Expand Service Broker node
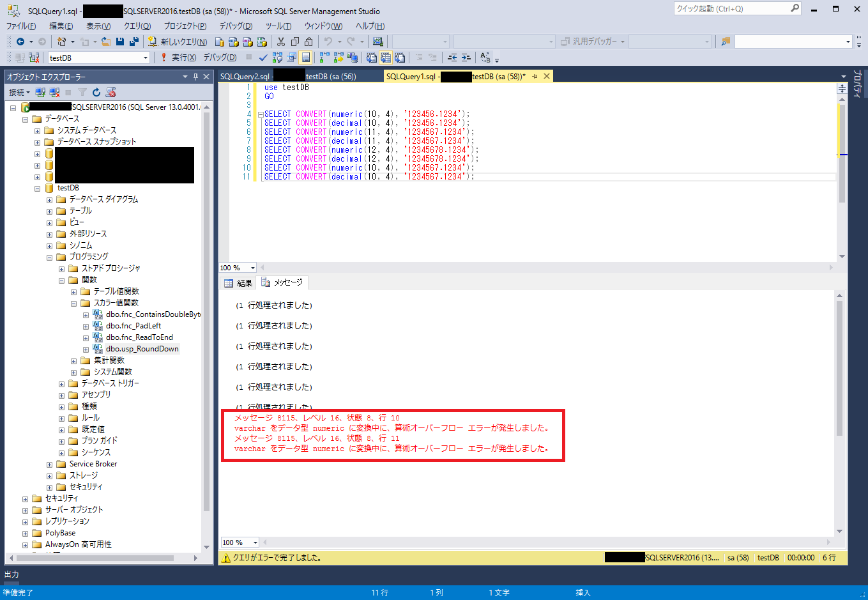Screen dimensions: 868x600 coord(49,465)
